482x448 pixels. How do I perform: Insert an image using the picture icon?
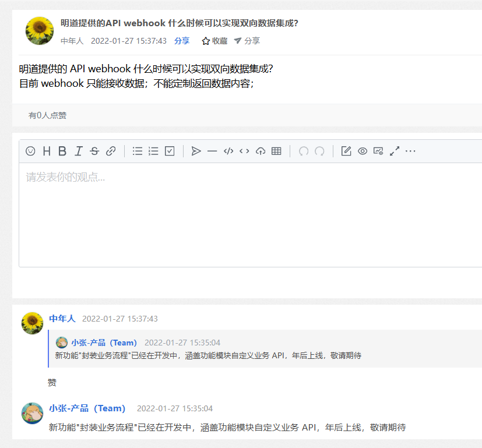pos(378,151)
